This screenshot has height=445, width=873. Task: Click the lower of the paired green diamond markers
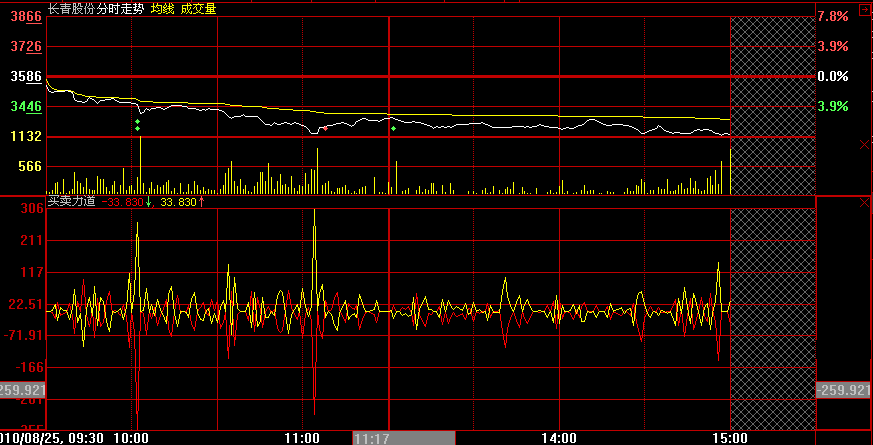click(138, 129)
